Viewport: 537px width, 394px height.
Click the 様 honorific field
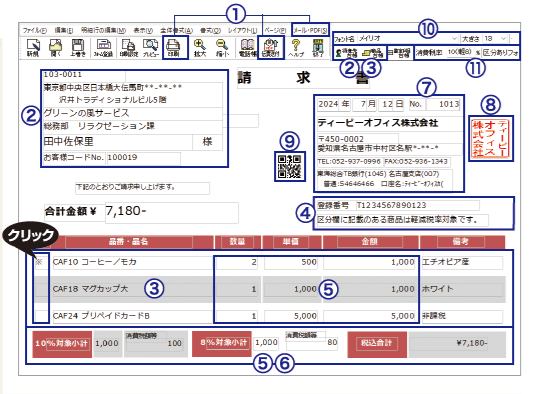tap(208, 142)
